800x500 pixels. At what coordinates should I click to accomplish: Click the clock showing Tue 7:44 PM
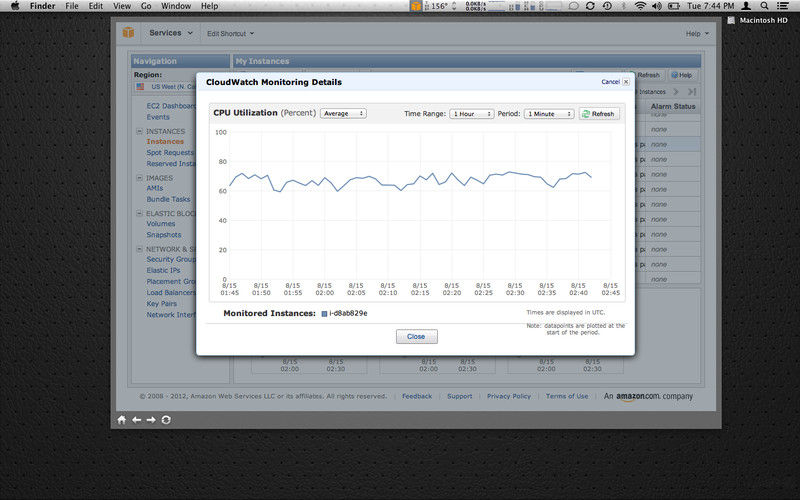pos(711,6)
